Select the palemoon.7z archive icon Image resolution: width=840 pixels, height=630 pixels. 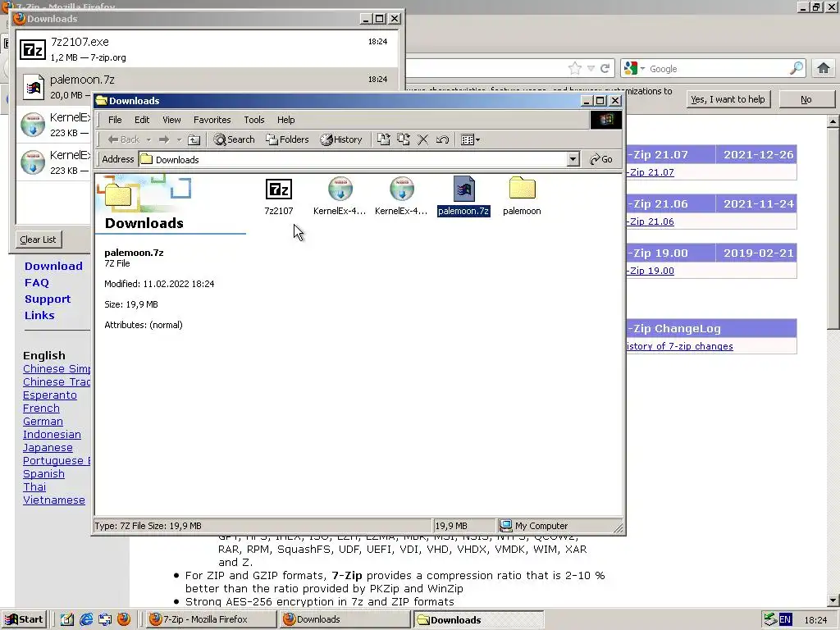(x=464, y=189)
